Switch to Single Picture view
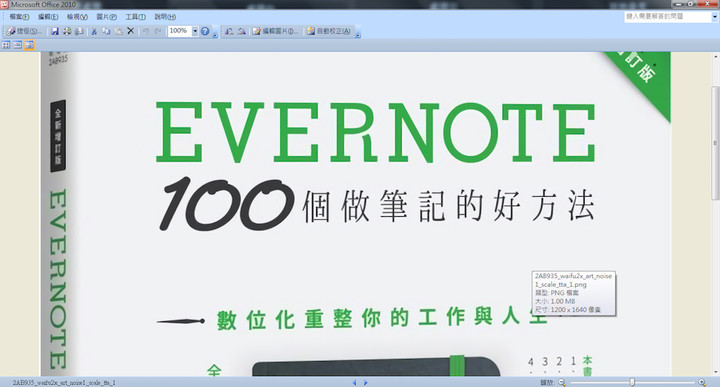Viewport: 720px width, 387px height. pos(29,45)
